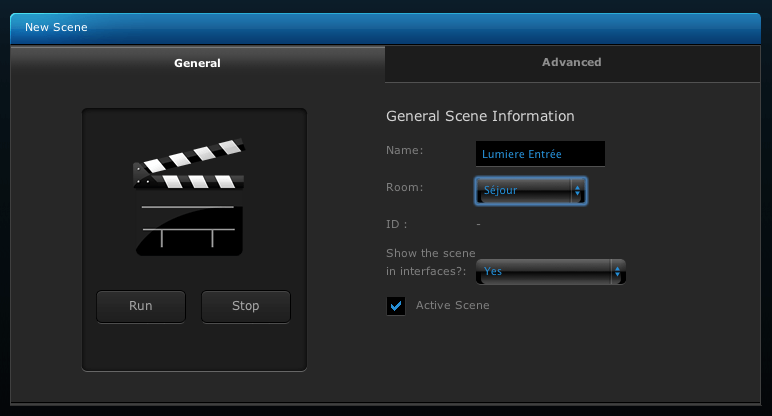Click the Run button
The height and width of the screenshot is (416, 772).
141,306
